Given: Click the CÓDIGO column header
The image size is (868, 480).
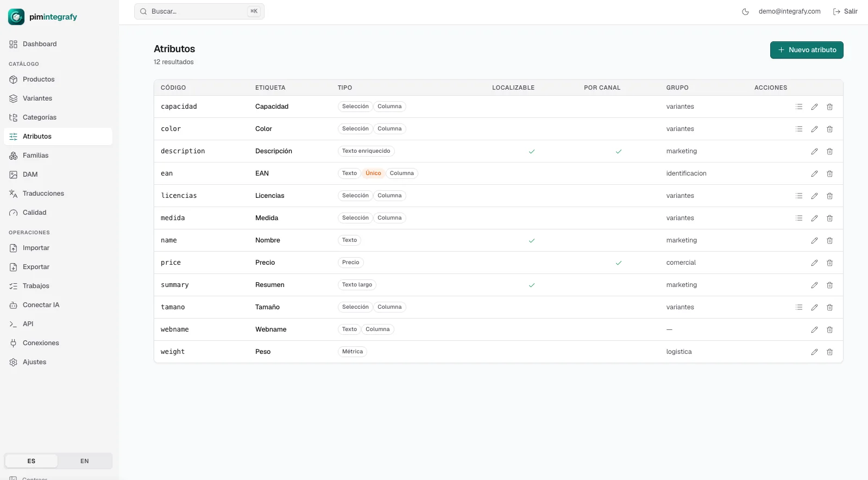Looking at the screenshot, I should pos(173,88).
